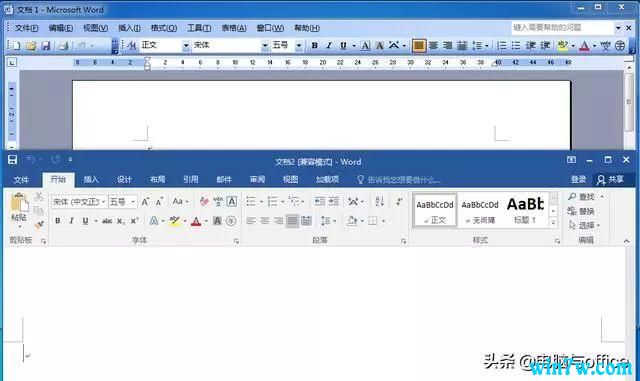Click red font color A in Word 2016 ribbon
This screenshot has width=640, height=381.
click(x=196, y=221)
